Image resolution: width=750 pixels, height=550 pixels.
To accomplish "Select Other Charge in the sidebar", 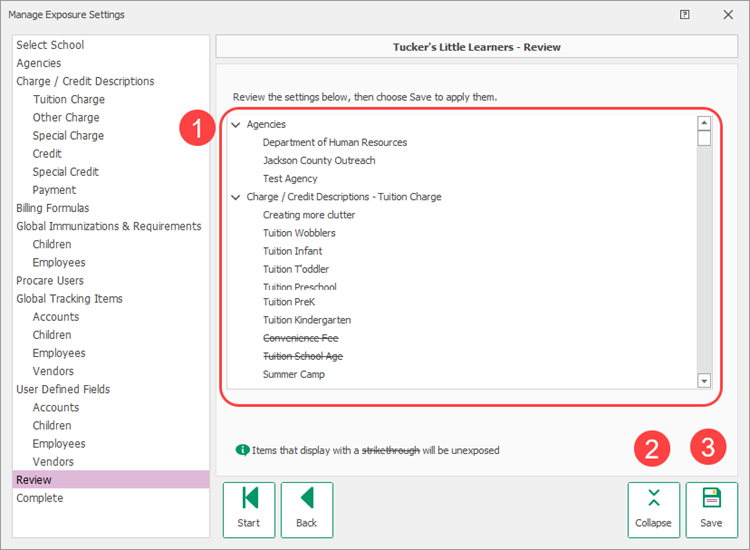I will pyautogui.click(x=66, y=118).
